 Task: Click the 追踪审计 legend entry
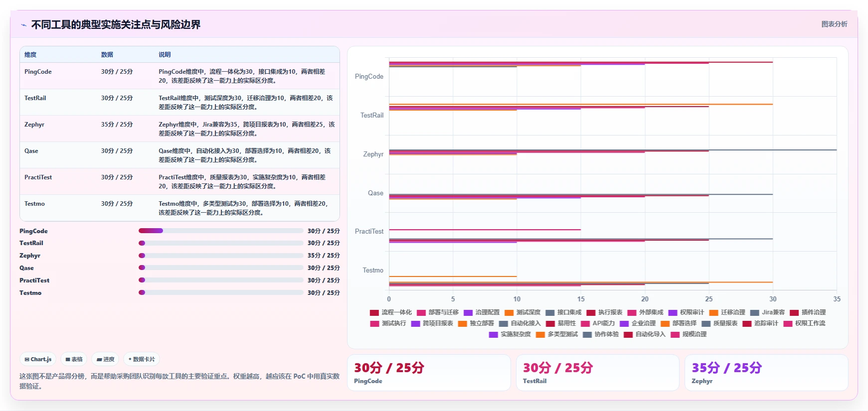click(x=760, y=323)
